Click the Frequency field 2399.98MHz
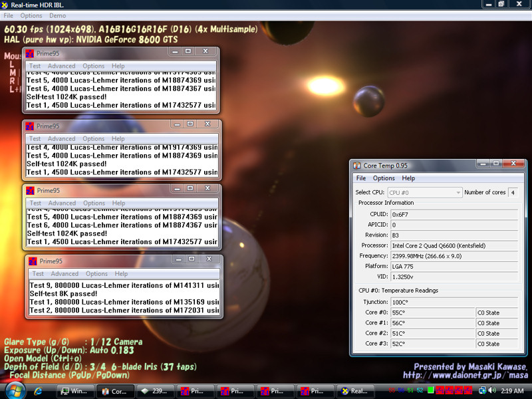This screenshot has height=399, width=532. 454,256
